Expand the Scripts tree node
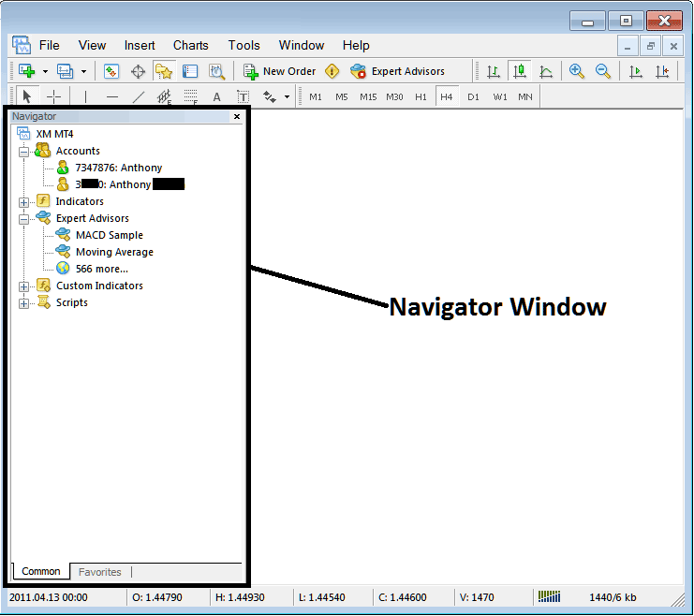This screenshot has height=616, width=694. (x=24, y=303)
